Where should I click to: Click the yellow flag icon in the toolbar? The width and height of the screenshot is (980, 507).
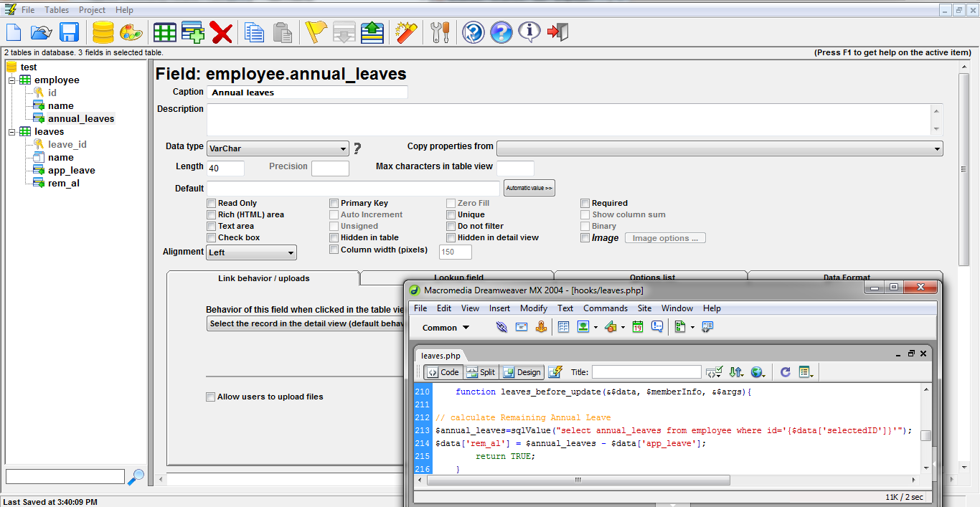point(316,32)
